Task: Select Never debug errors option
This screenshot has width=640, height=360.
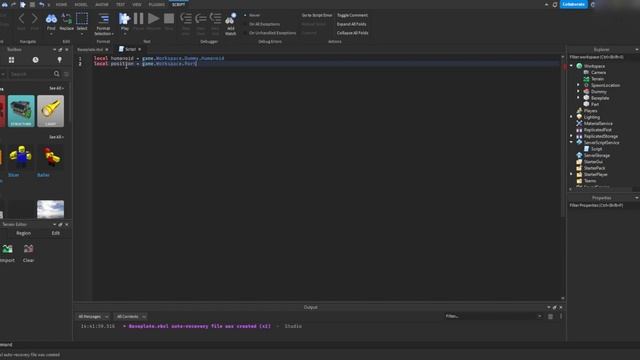Action: 251,15
